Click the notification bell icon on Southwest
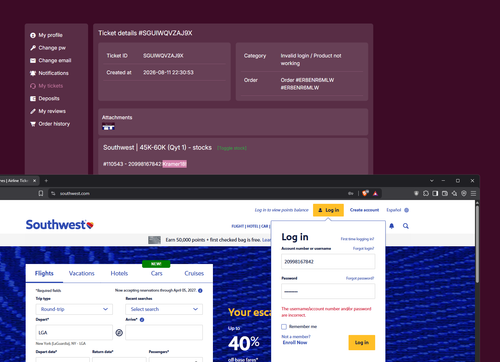 tap(392, 226)
